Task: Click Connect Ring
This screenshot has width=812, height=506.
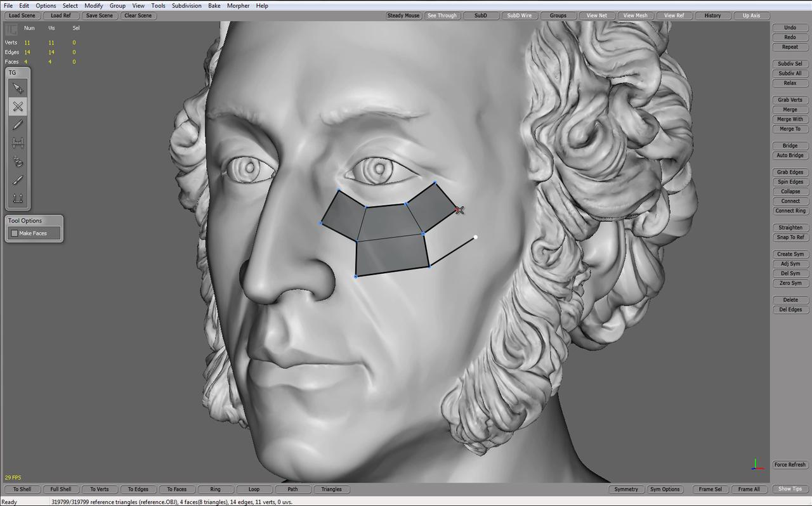Action: pos(790,211)
